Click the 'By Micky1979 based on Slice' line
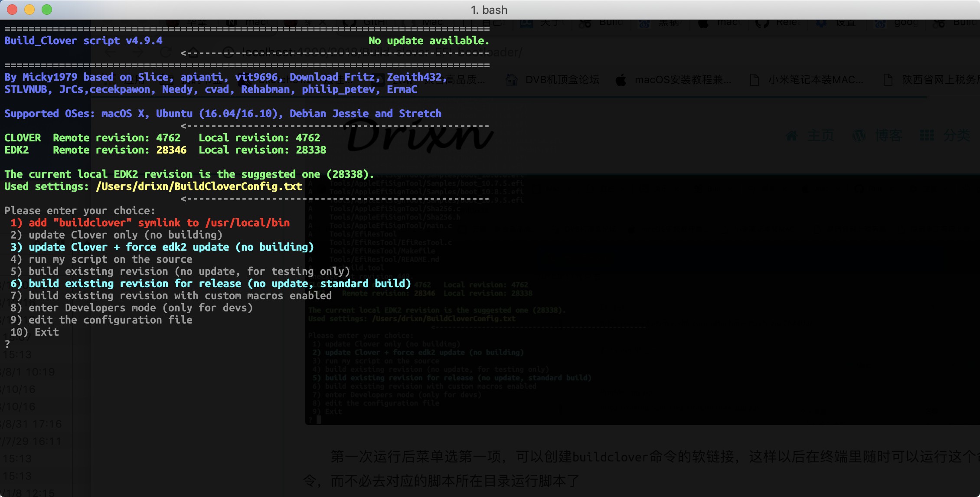The width and height of the screenshot is (980, 497). [x=225, y=77]
